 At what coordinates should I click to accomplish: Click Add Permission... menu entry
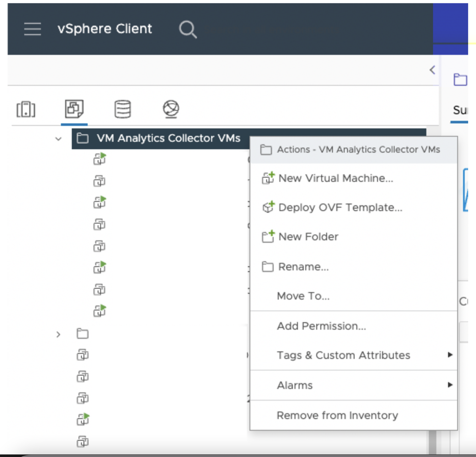pos(354,326)
